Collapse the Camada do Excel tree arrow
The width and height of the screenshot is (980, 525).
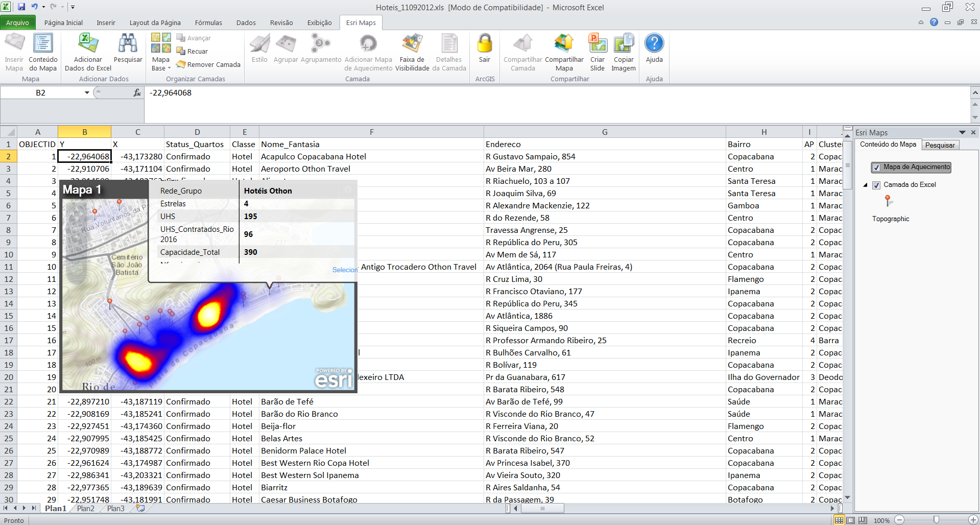[x=866, y=185]
